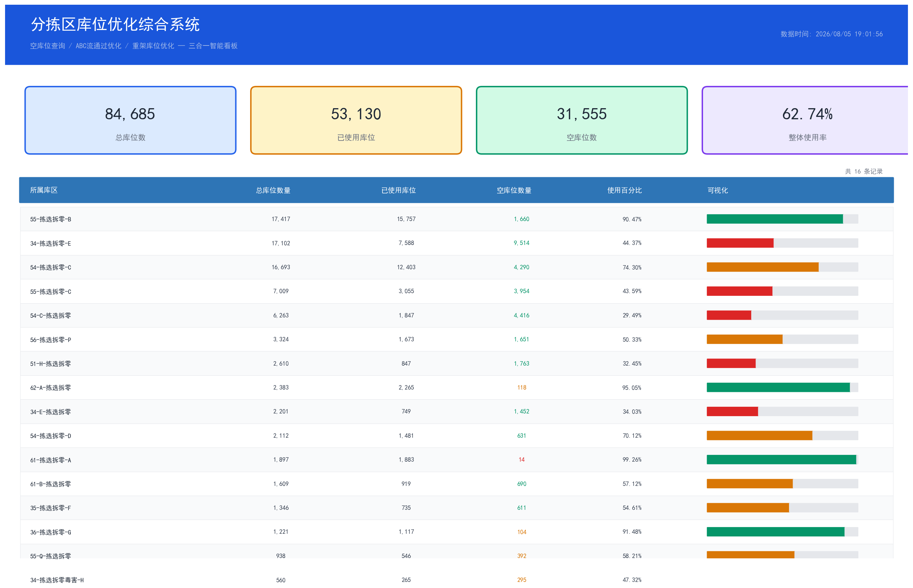Click the red usage bar for 34-拣选拆零-E
The width and height of the screenshot is (913, 588).
(740, 243)
